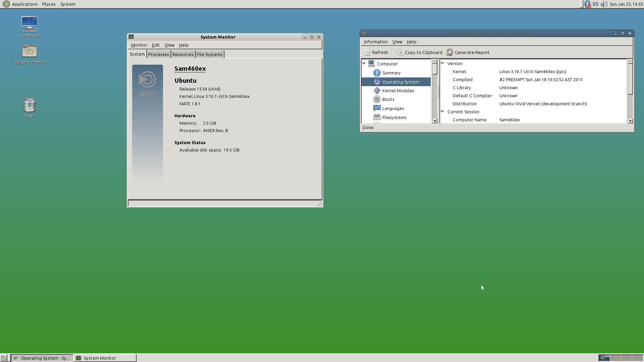Click the Generate Report icon
Viewport: 644px width, 362px height.
click(450, 53)
